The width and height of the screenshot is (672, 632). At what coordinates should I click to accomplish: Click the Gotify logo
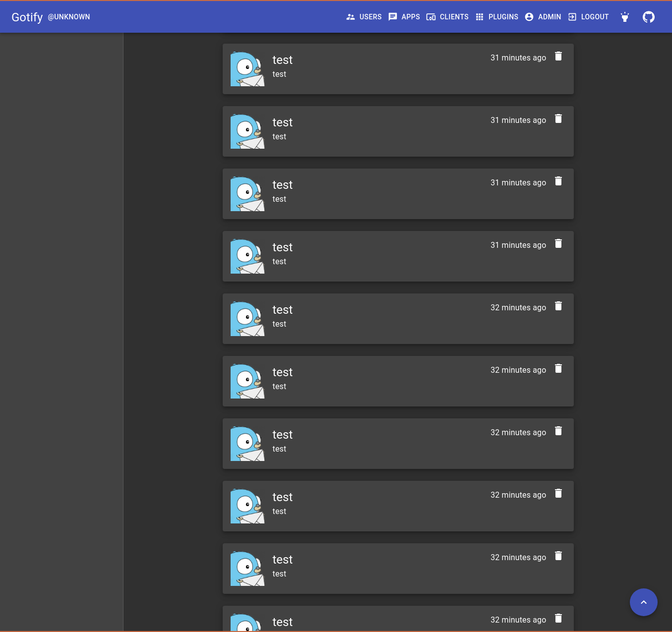pyautogui.click(x=27, y=17)
